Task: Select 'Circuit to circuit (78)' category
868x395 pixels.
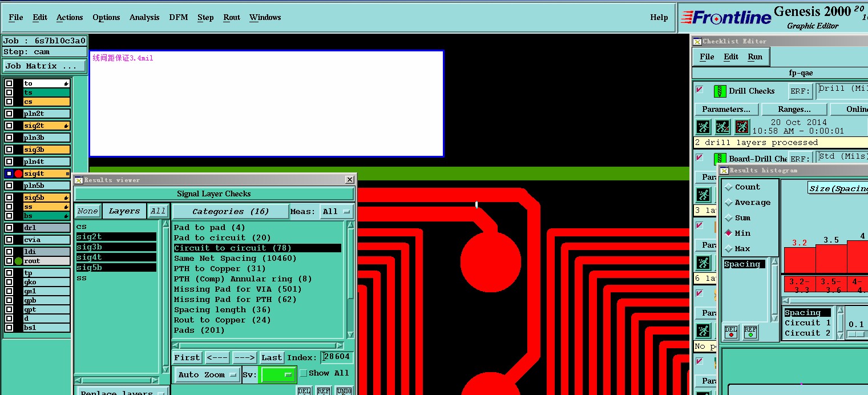Action: (x=257, y=248)
